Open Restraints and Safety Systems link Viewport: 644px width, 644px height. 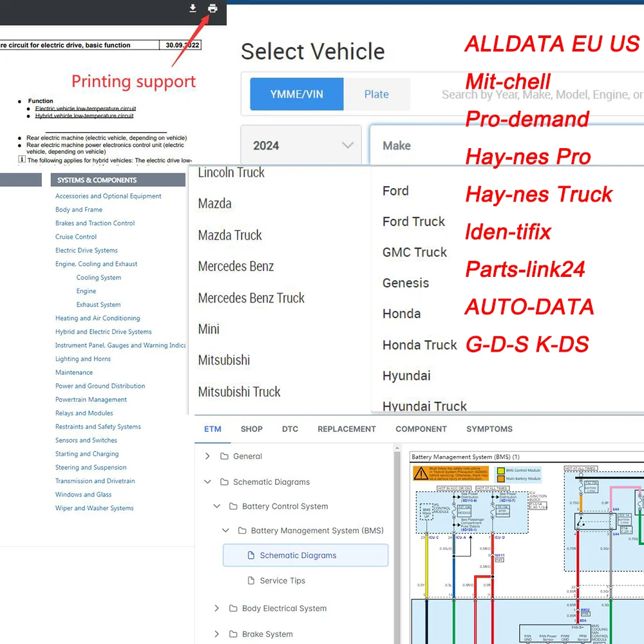tap(98, 426)
